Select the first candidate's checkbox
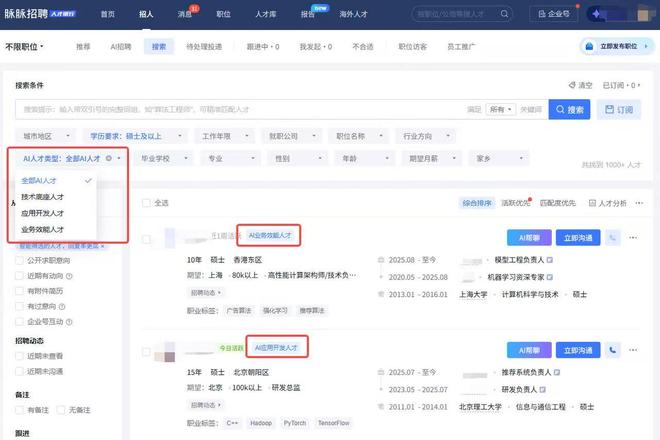Viewport: 660px width, 440px height. click(146, 239)
